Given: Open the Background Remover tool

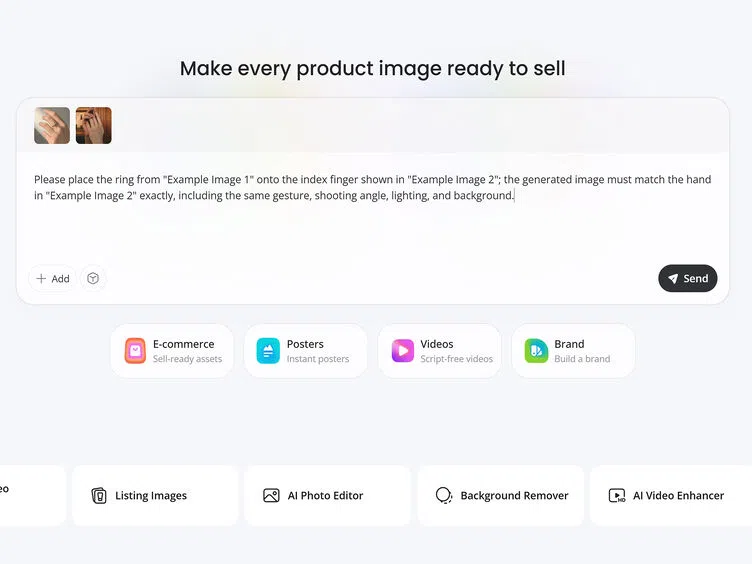Looking at the screenshot, I should pos(500,495).
